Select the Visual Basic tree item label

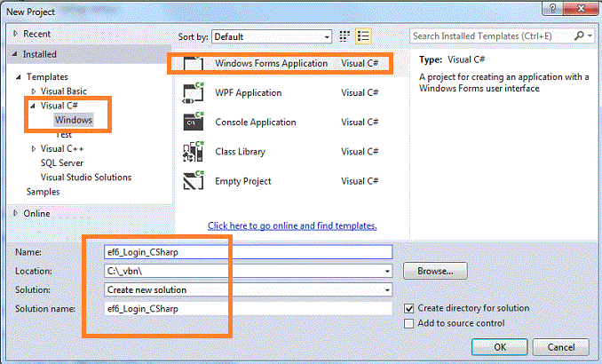pyautogui.click(x=64, y=91)
